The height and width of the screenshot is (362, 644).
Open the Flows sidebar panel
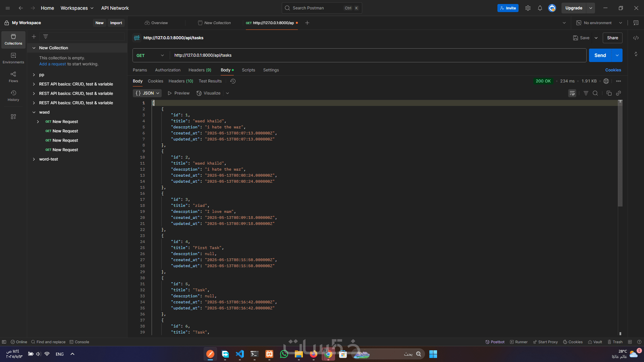pos(13,77)
